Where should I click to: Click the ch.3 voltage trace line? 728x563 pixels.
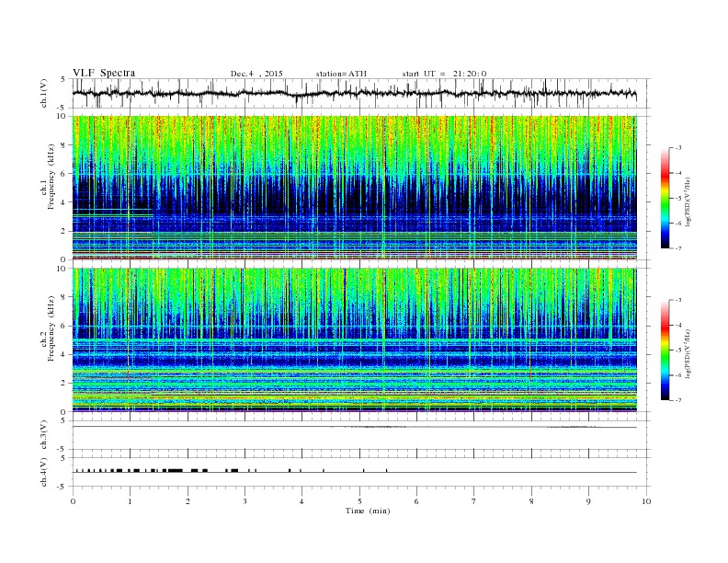(x=354, y=427)
